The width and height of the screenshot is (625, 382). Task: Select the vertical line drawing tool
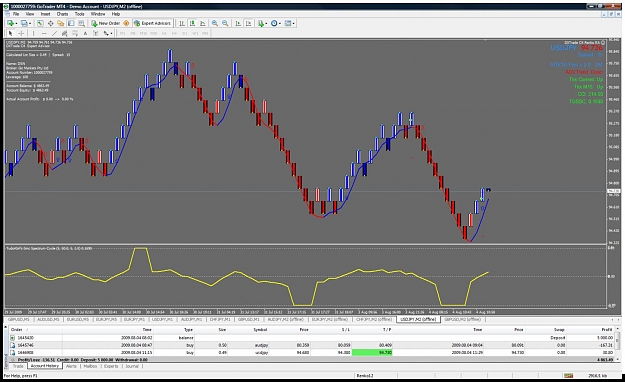(33, 33)
